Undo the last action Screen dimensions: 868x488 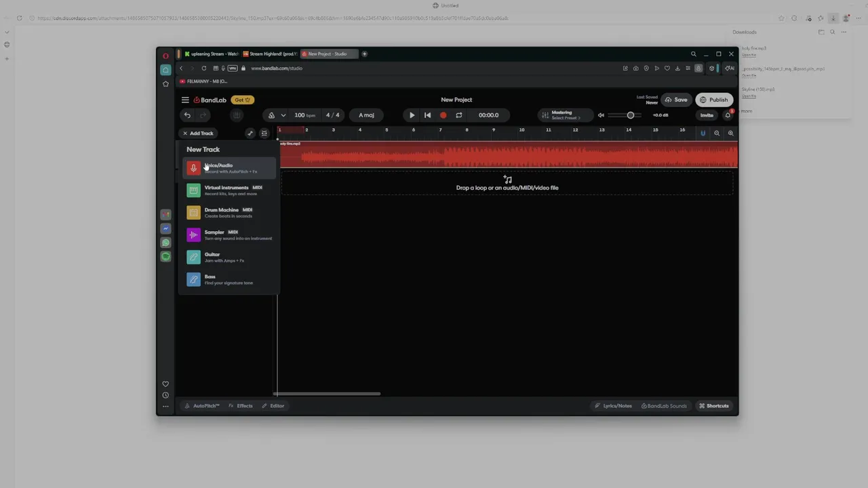coord(188,115)
